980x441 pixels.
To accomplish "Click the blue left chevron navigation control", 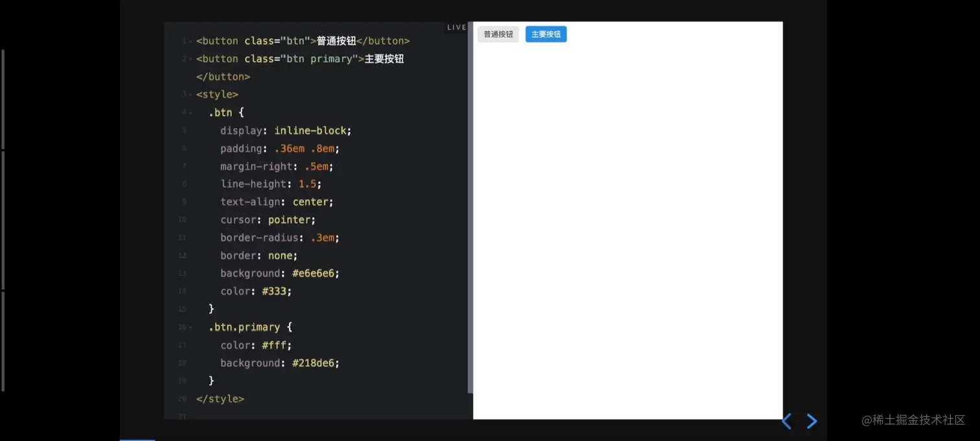I will 786,421.
